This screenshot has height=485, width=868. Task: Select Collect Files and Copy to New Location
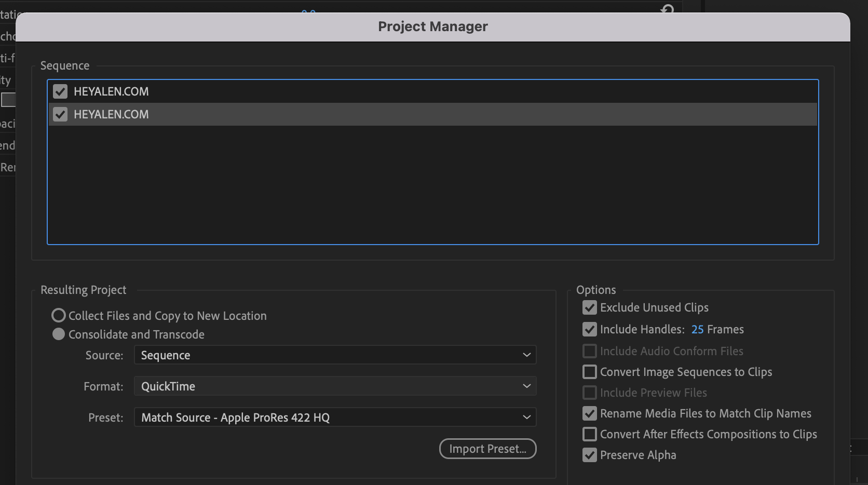pos(59,316)
